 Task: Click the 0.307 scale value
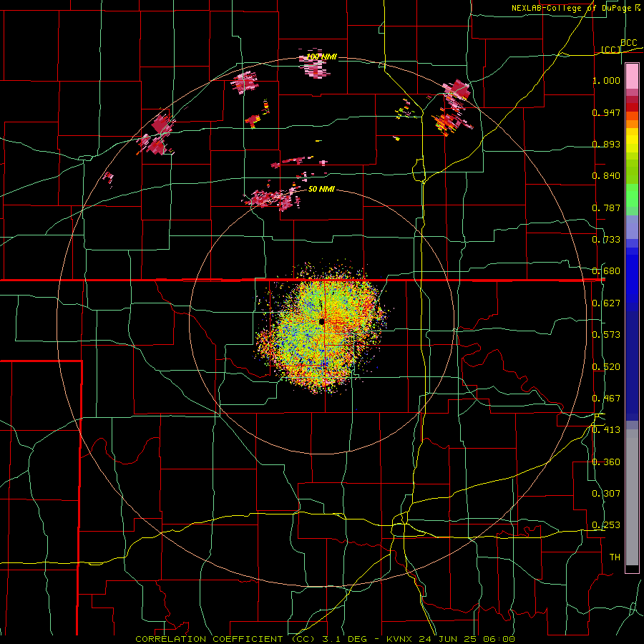click(x=606, y=494)
